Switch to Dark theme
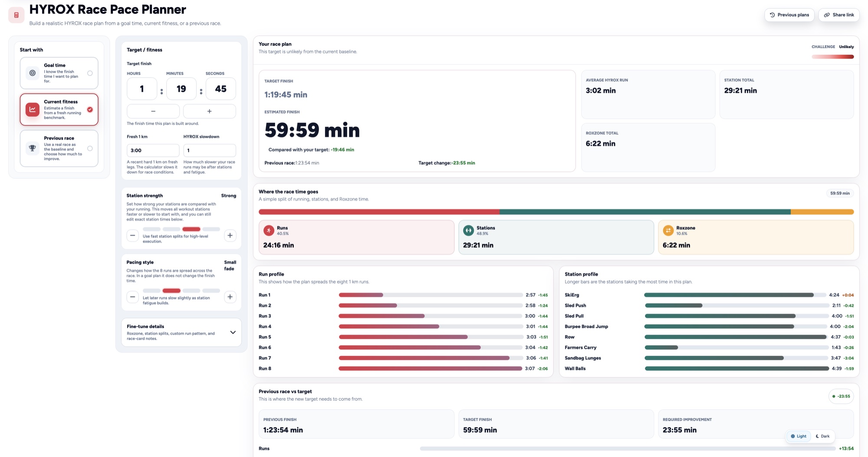 822,436
